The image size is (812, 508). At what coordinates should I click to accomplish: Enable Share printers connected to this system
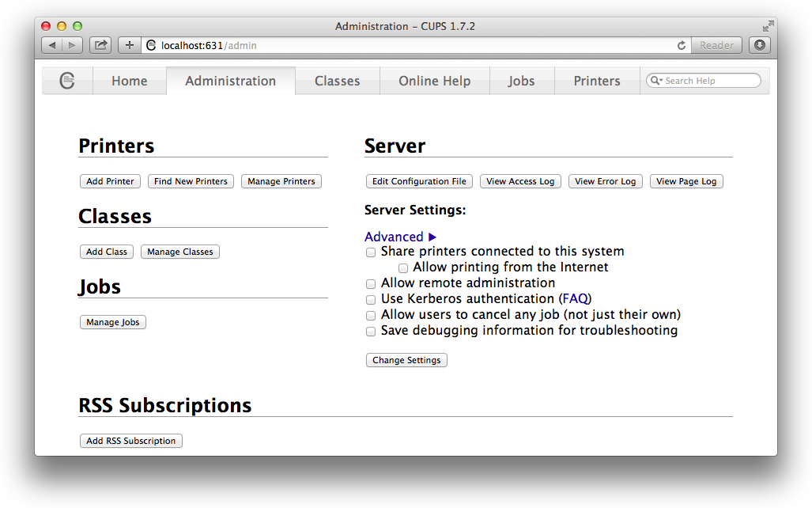point(371,252)
